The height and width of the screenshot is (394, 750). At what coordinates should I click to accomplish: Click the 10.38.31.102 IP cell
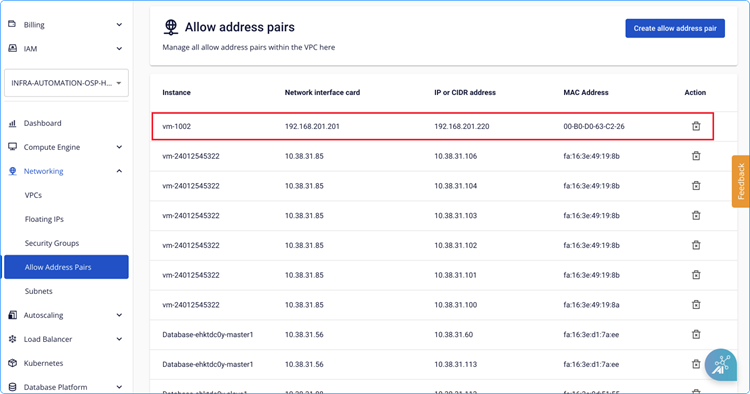[x=455, y=245]
